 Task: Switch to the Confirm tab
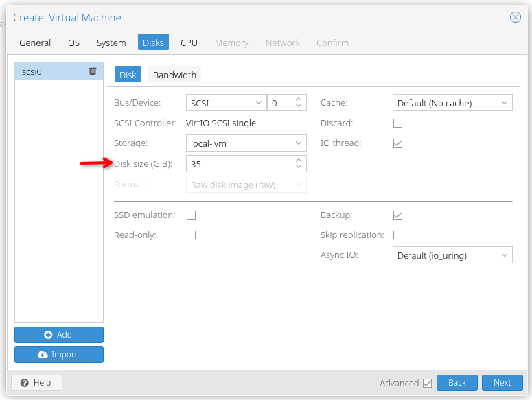332,43
